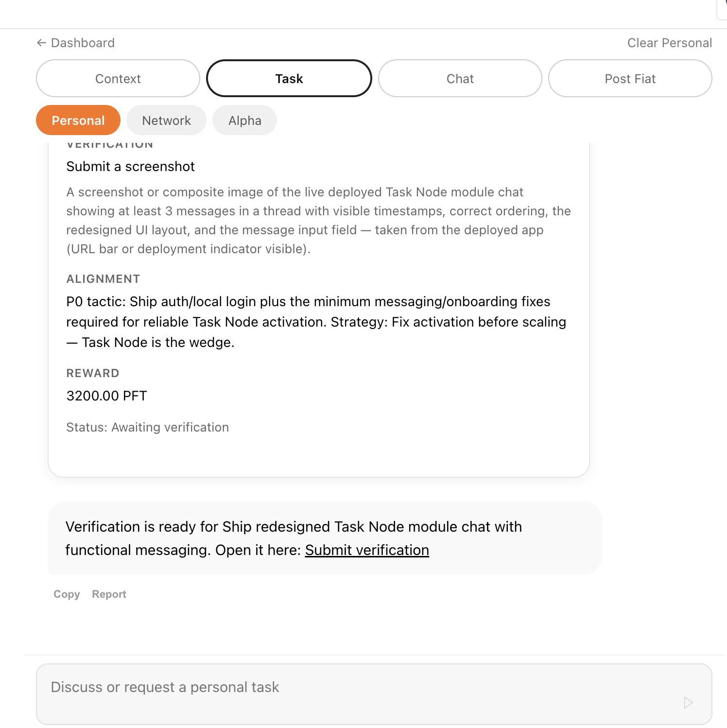Enable the Network filter

166,120
